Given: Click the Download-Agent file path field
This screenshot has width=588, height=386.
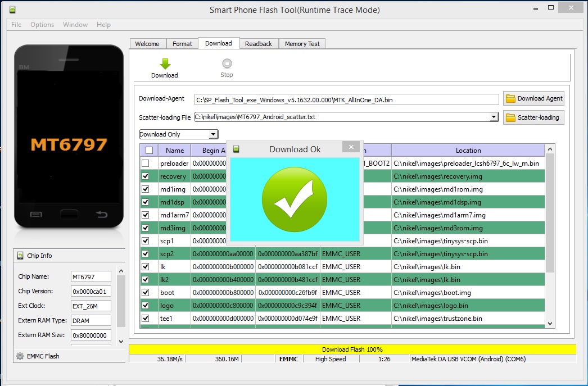Looking at the screenshot, I should point(346,99).
